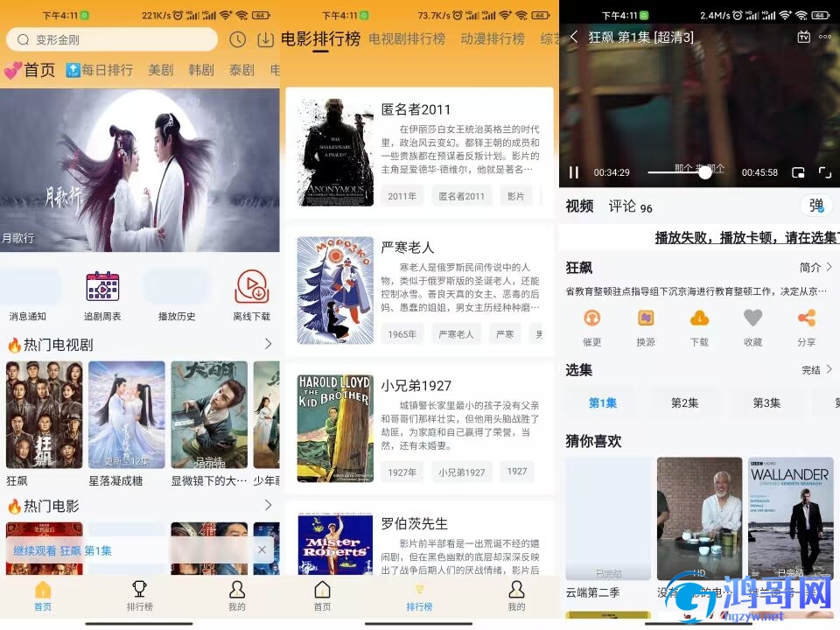Tap 排行榜 icon in ranking screen's bottom bar
Image resolution: width=840 pixels, height=630 pixels.
[x=419, y=589]
